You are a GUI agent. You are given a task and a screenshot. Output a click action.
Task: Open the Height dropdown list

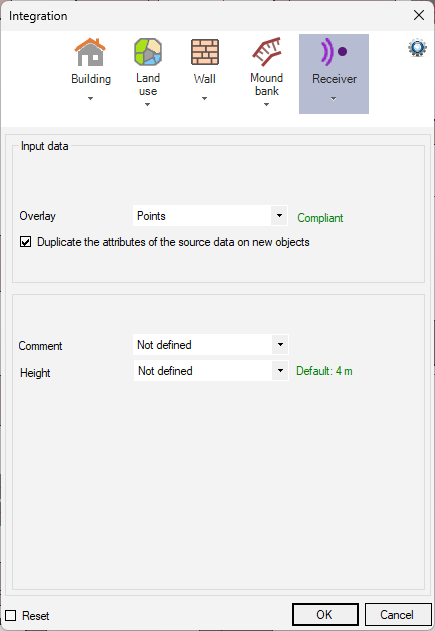(211, 371)
